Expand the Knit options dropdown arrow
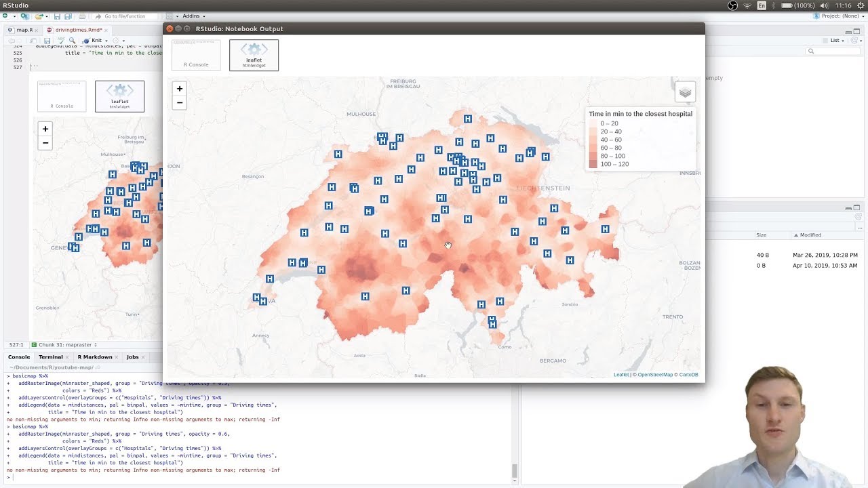 click(106, 41)
